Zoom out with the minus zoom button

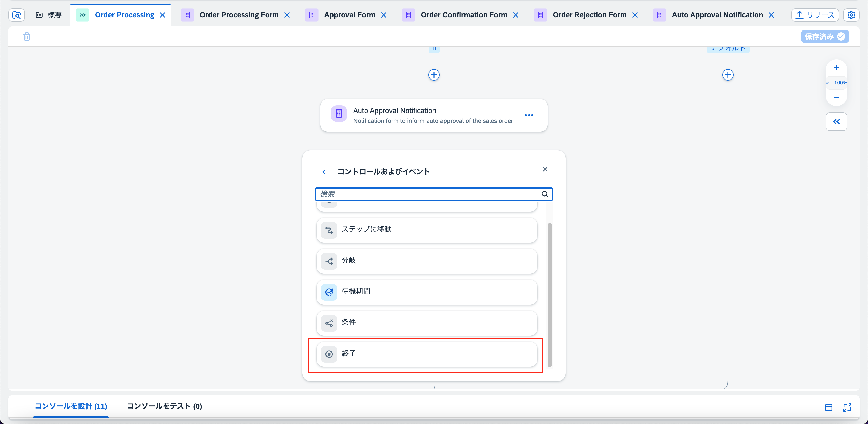pos(836,98)
